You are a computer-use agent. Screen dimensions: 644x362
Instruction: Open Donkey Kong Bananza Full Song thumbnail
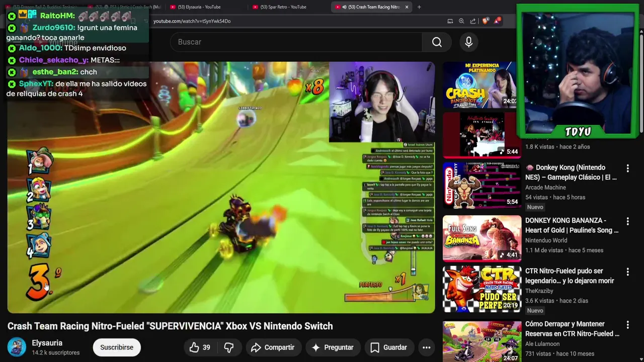tap(482, 239)
